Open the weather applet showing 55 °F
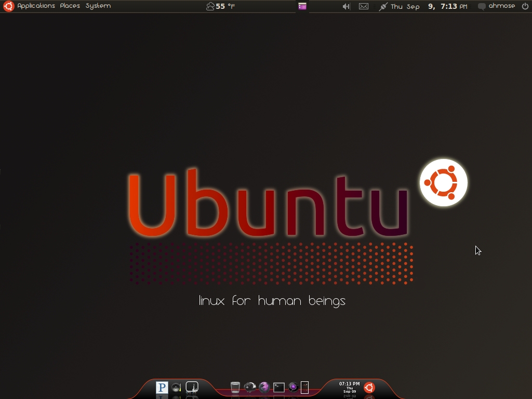Screen dimensions: 532x399 coord(220,6)
